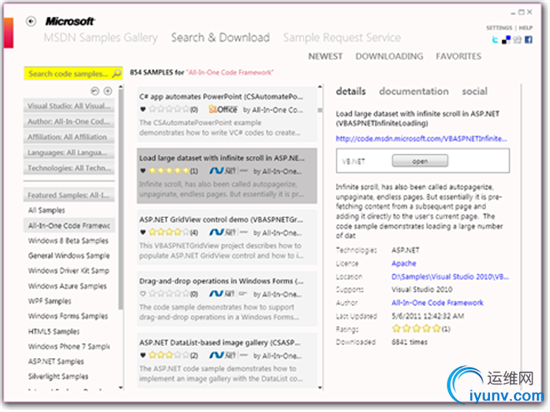Toggle favorite heart on the infinite scroll sample
The width and height of the screenshot is (550, 412).
pyautogui.click(x=143, y=171)
